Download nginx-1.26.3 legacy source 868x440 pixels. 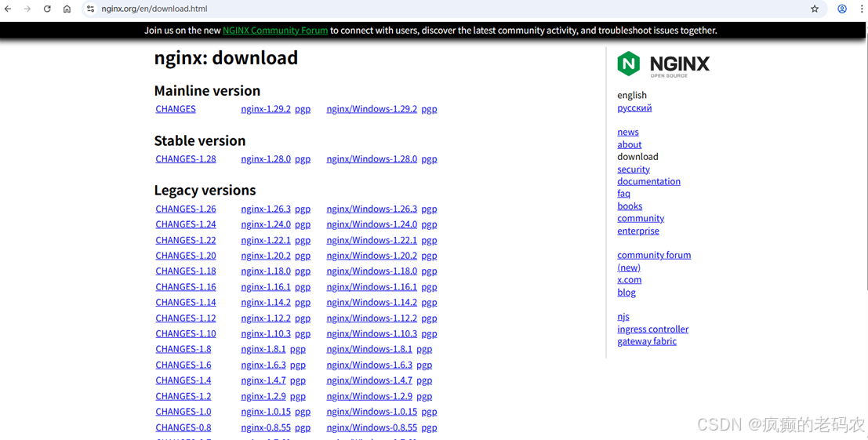(x=266, y=209)
